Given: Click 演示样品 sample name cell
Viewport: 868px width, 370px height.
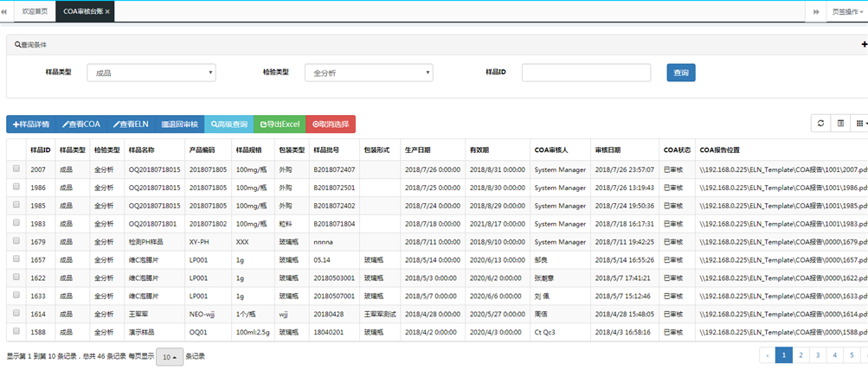Looking at the screenshot, I should [x=154, y=331].
